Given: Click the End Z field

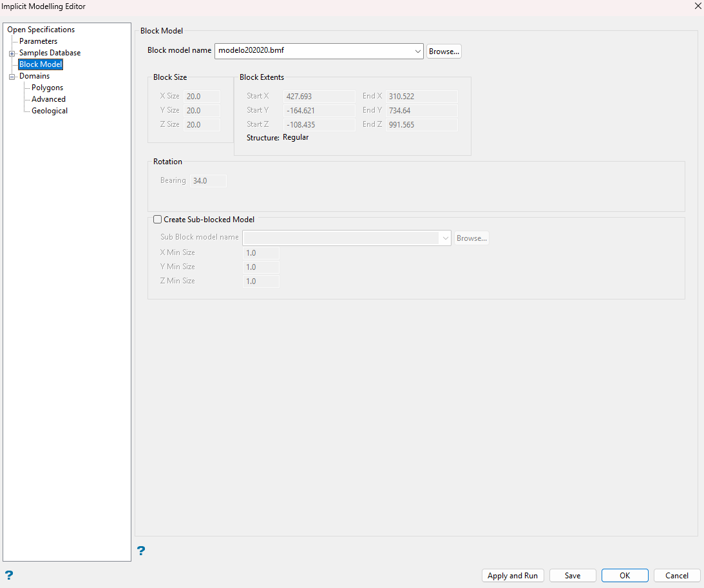Looking at the screenshot, I should point(422,125).
